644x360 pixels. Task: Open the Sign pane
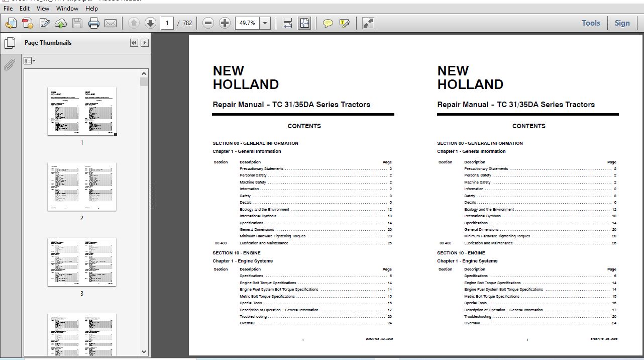pos(622,23)
